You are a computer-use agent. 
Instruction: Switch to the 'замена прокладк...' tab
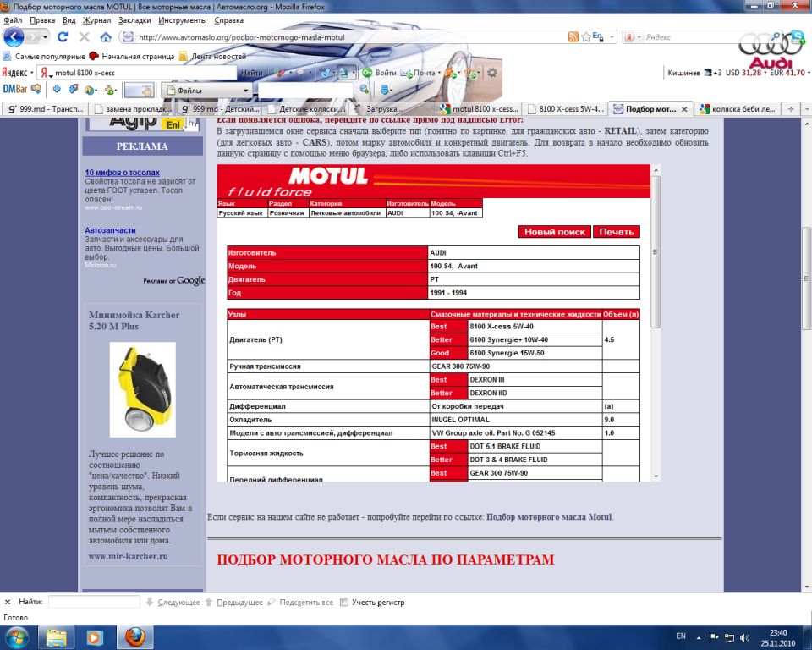click(x=132, y=109)
